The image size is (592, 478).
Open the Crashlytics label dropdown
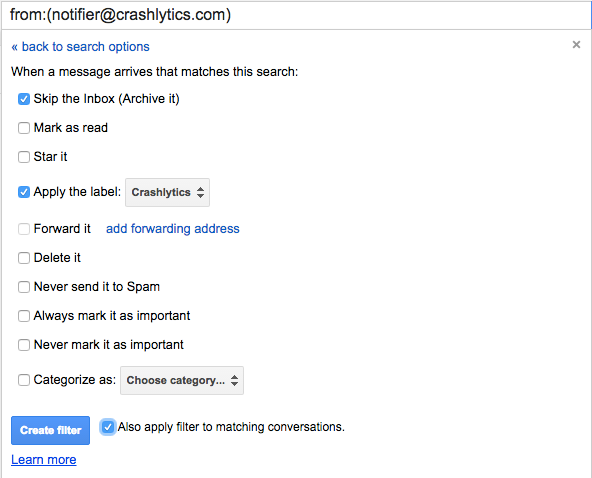(167, 193)
